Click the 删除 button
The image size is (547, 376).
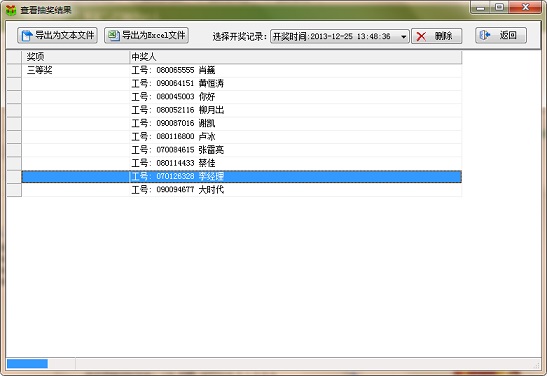pyautogui.click(x=436, y=36)
